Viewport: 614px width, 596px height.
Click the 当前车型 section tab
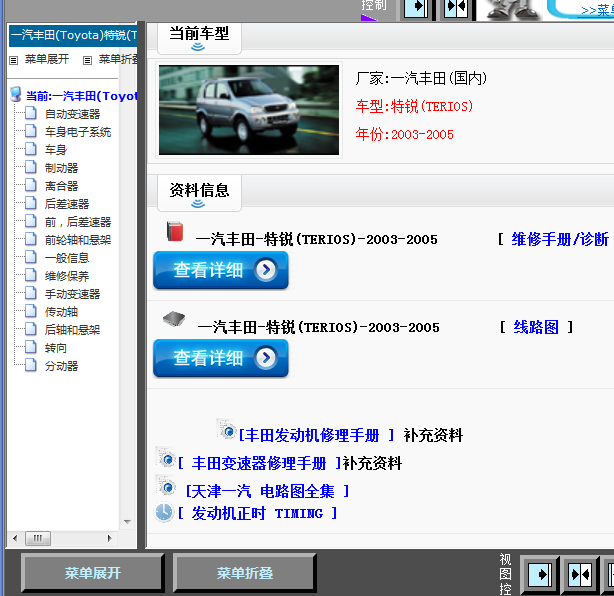(x=199, y=38)
